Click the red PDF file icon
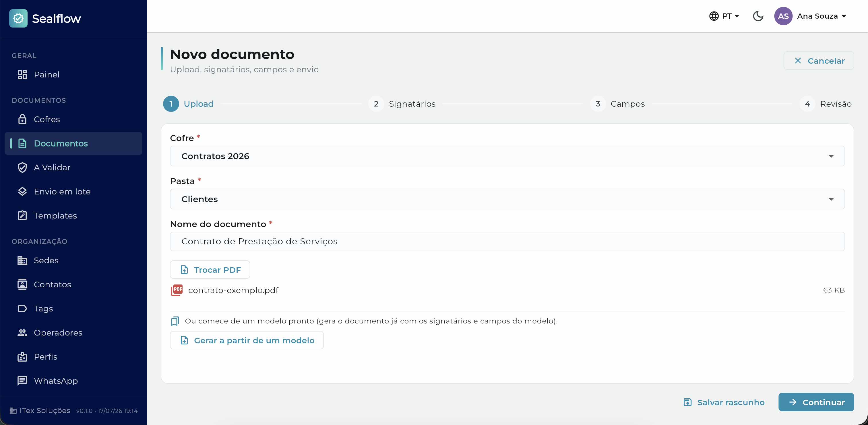Screen dimensions: 868x425 tap(177, 290)
